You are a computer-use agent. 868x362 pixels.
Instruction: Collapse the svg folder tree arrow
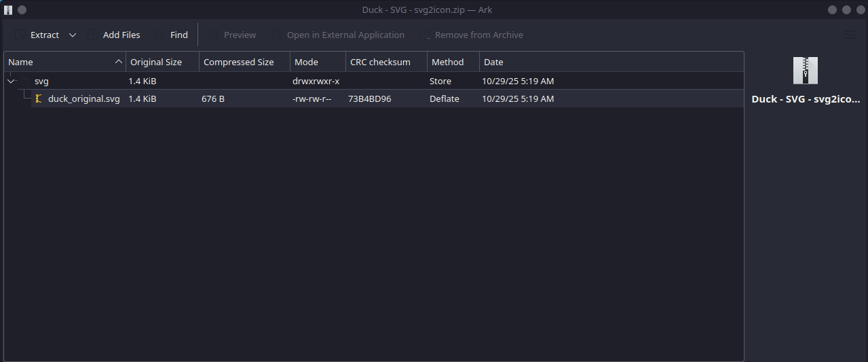[12, 81]
